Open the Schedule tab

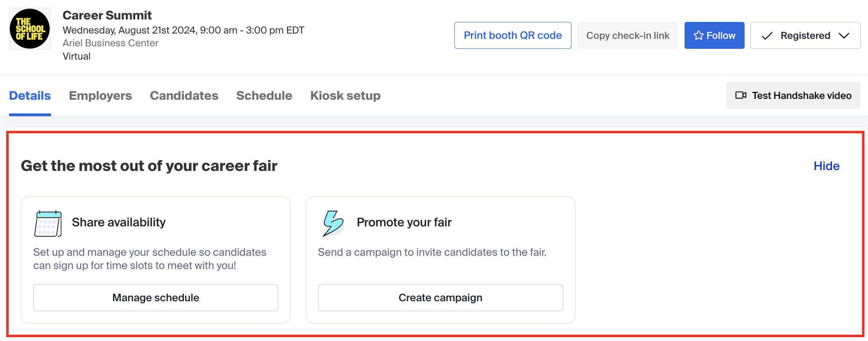tap(264, 96)
